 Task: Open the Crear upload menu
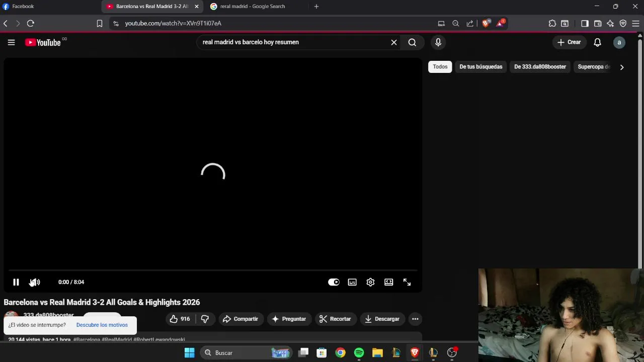point(569,42)
